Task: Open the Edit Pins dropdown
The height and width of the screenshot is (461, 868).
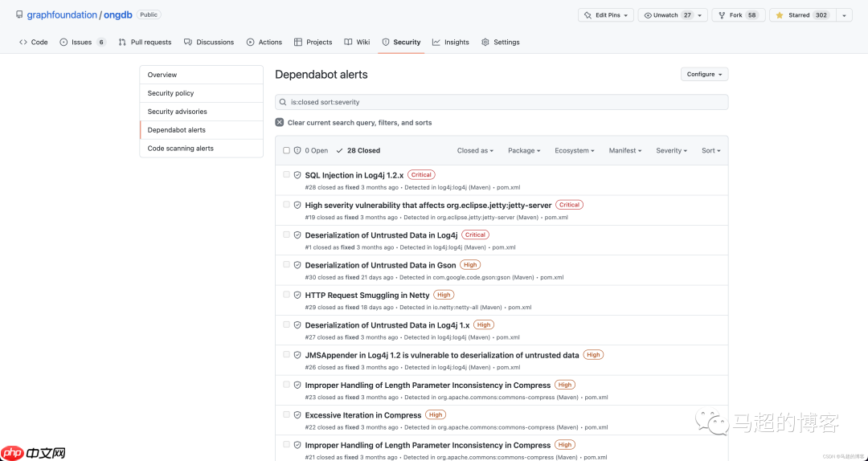Action: [x=606, y=15]
